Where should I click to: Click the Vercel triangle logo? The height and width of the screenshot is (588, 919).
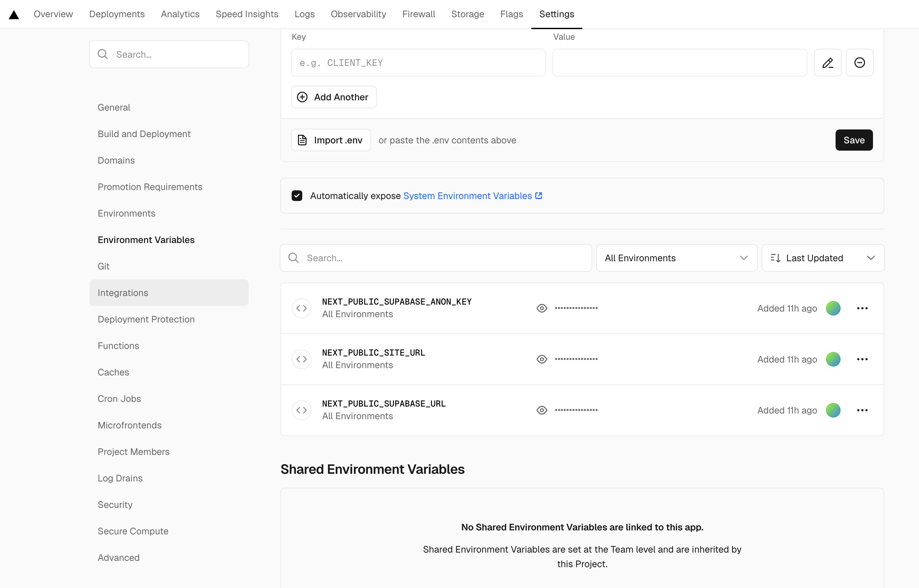tap(14, 15)
